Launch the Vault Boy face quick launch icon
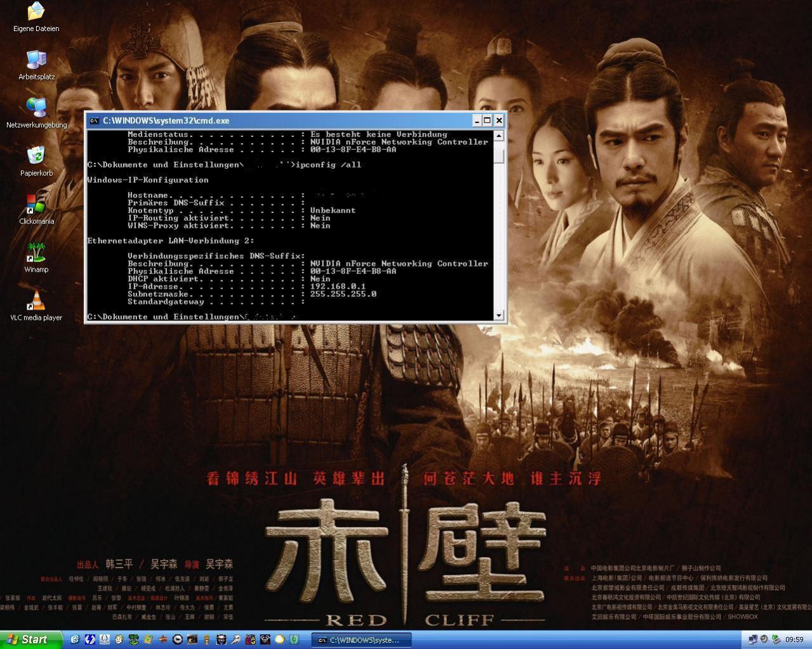Viewport: 812px width, 649px height. 119,639
